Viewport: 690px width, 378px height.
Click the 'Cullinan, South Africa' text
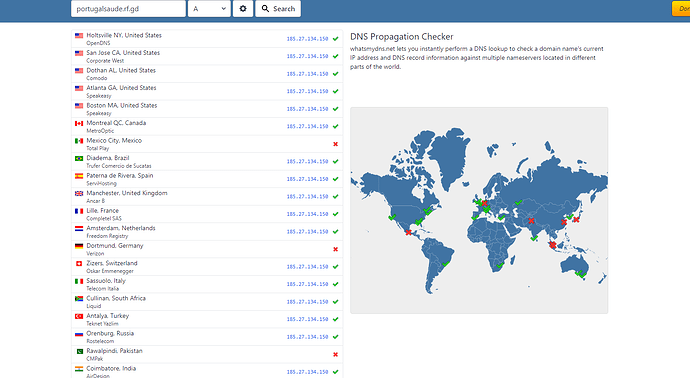coord(116,298)
